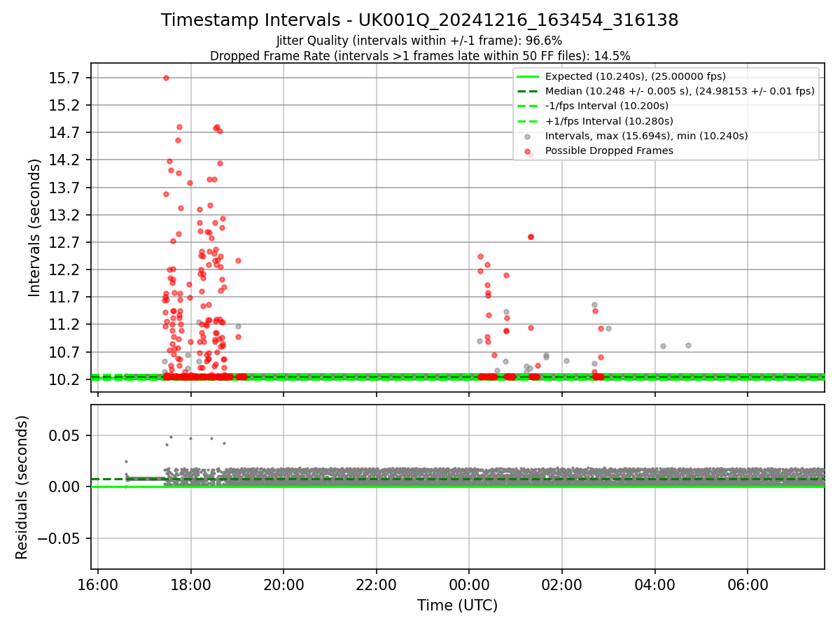This screenshot has height=630, width=840.
Task: Click the maximum red data point at 15.7 seconds
Action: (x=166, y=78)
